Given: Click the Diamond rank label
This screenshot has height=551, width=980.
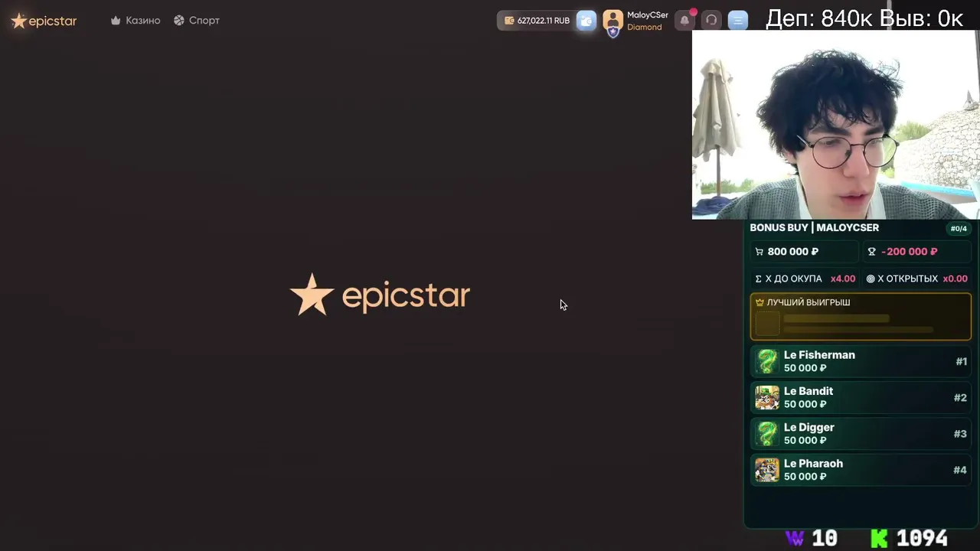Looking at the screenshot, I should (645, 28).
